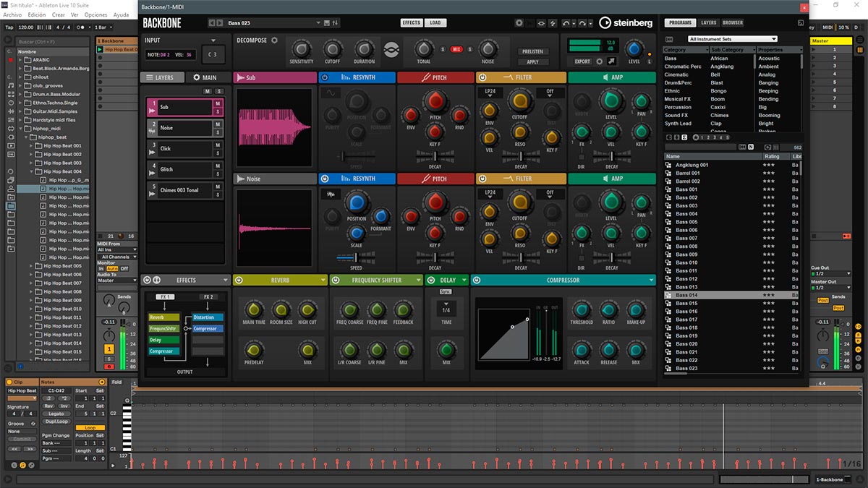Click the Angklung 001 program icon
The width and height of the screenshot is (868, 488).
tap(669, 165)
